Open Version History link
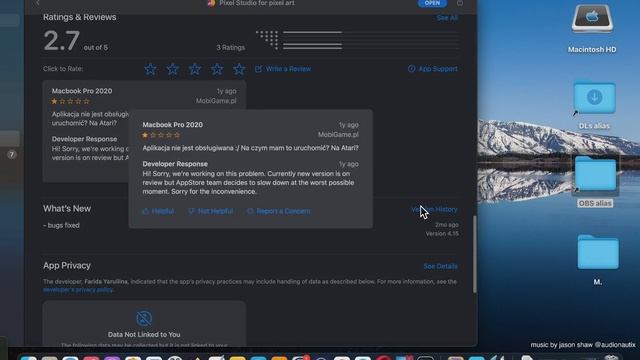640x360 pixels. coord(434,209)
